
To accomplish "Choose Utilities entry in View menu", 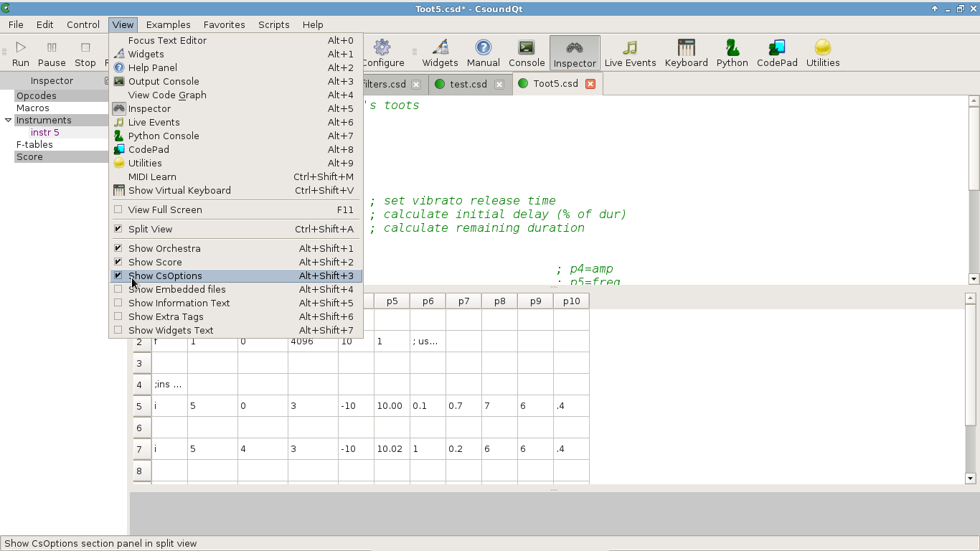I will pos(236,163).
